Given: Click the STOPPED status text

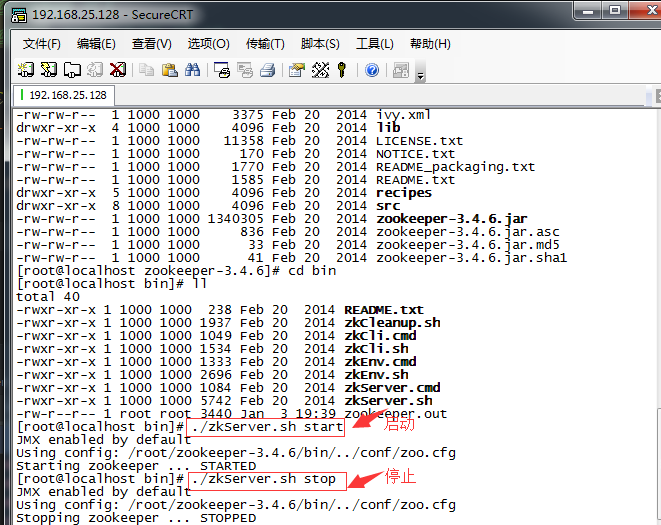Looking at the screenshot, I should [228, 518].
